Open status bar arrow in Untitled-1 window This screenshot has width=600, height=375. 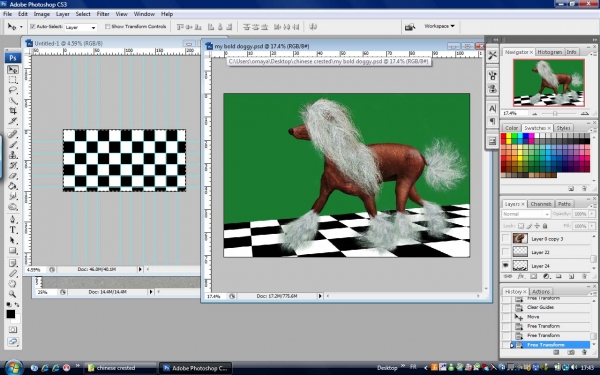[140, 269]
